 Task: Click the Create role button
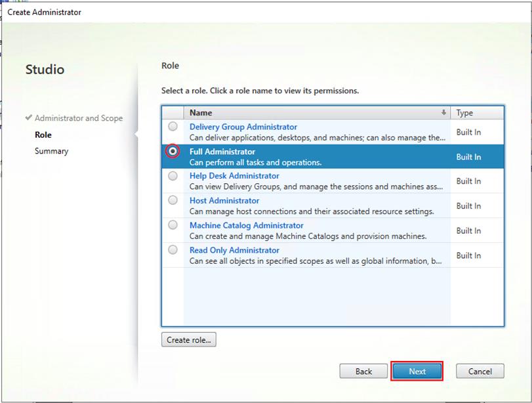[189, 339]
